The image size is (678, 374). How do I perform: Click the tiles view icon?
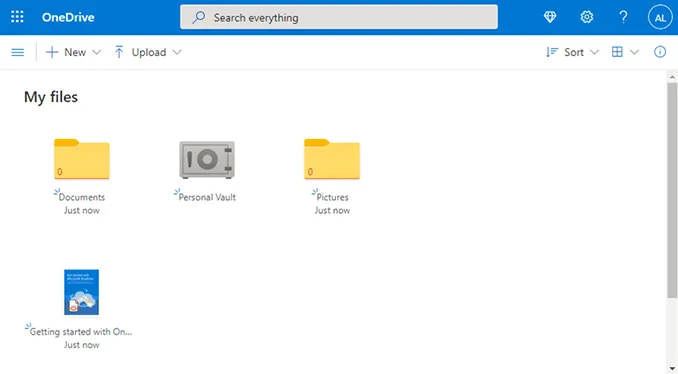click(x=617, y=52)
